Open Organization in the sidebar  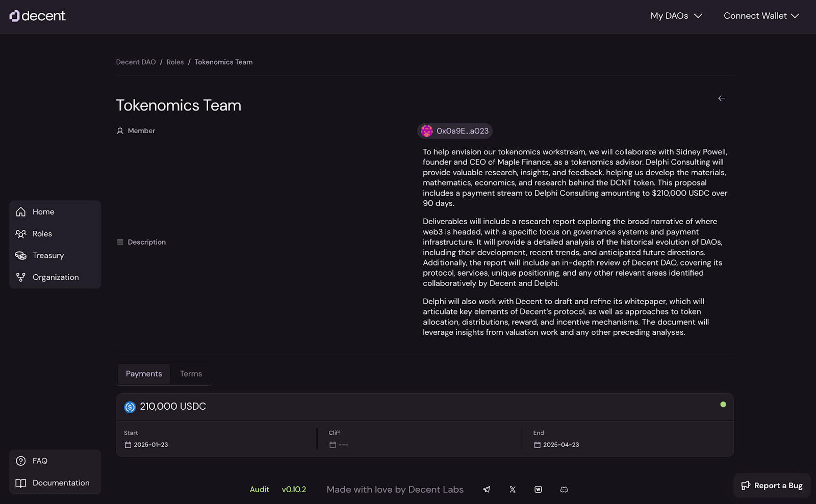pos(55,277)
